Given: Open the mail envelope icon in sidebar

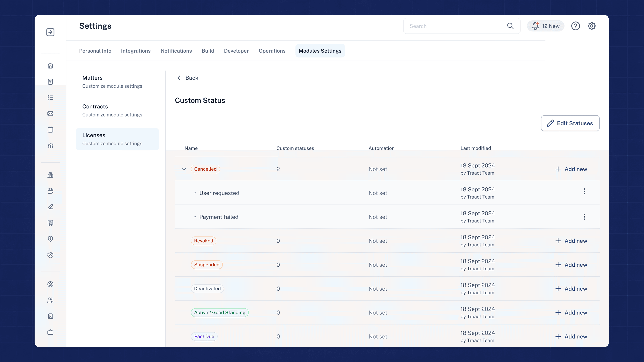Looking at the screenshot, I should coord(50,114).
